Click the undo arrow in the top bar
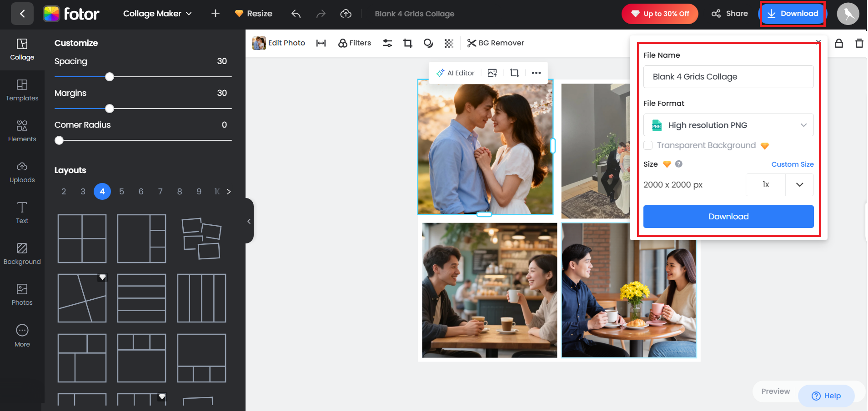The width and height of the screenshot is (868, 411). (296, 14)
